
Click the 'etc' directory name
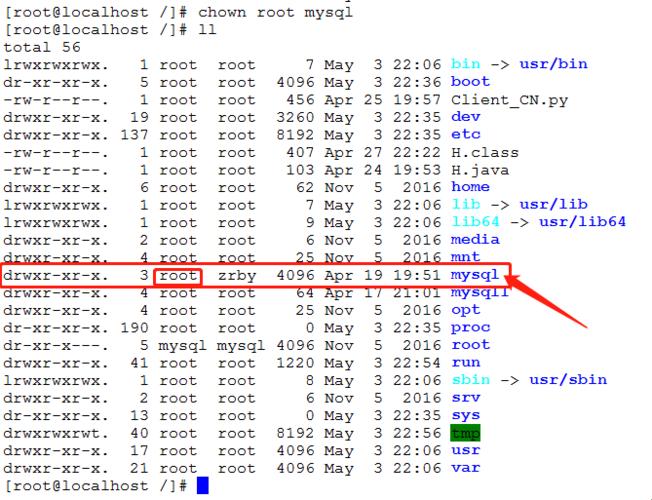coord(466,134)
